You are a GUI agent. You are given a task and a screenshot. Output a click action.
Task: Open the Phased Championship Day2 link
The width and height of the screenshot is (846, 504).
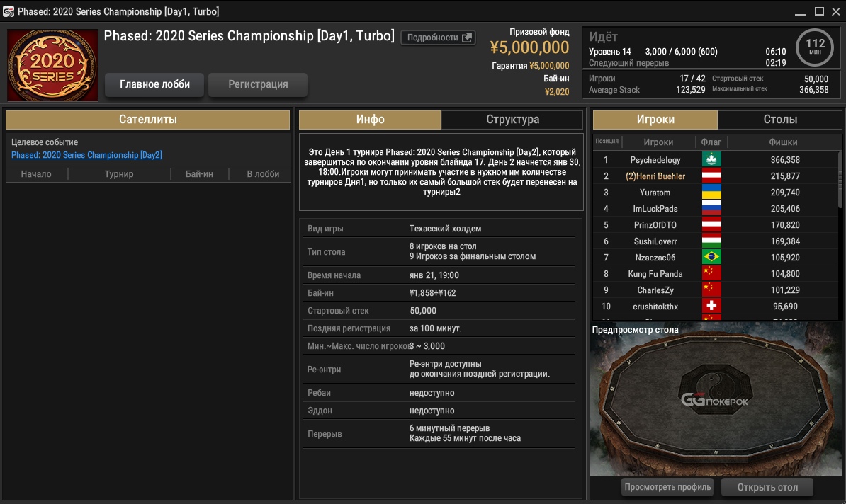[x=86, y=155]
